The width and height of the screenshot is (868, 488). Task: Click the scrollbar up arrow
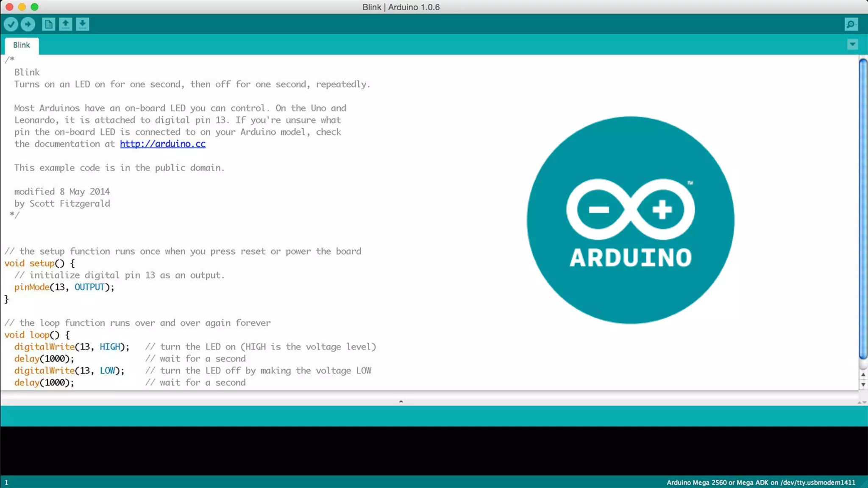click(x=863, y=375)
